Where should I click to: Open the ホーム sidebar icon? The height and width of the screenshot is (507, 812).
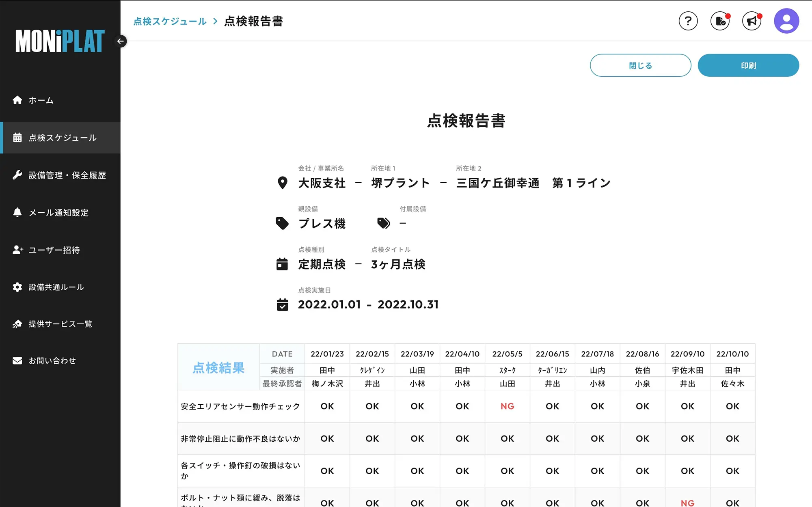[x=18, y=100]
